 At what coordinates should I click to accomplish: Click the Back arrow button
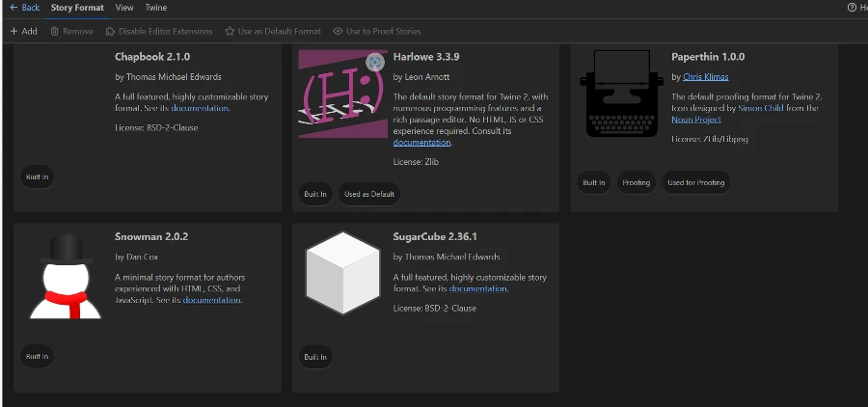(x=14, y=8)
